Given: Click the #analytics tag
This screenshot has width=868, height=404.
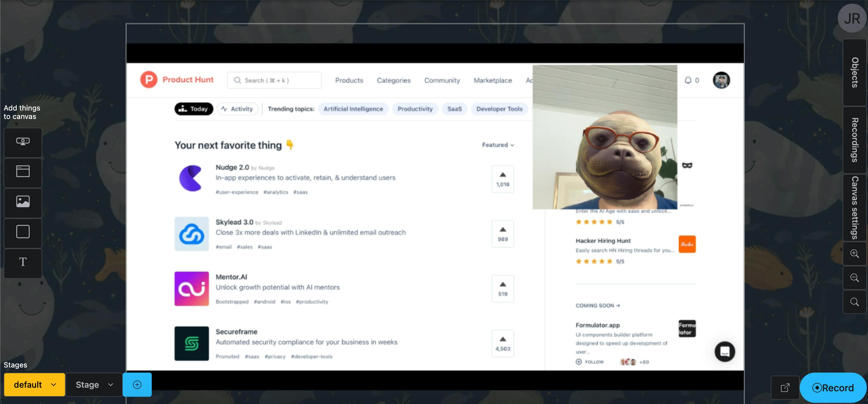Looking at the screenshot, I should point(276,192).
